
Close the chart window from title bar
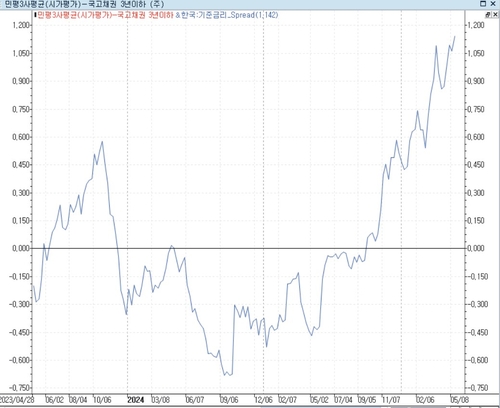tap(493, 4)
